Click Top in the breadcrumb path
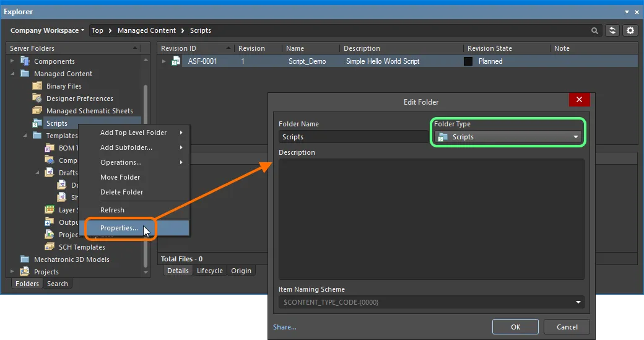The width and height of the screenshot is (644, 340). pos(97,30)
